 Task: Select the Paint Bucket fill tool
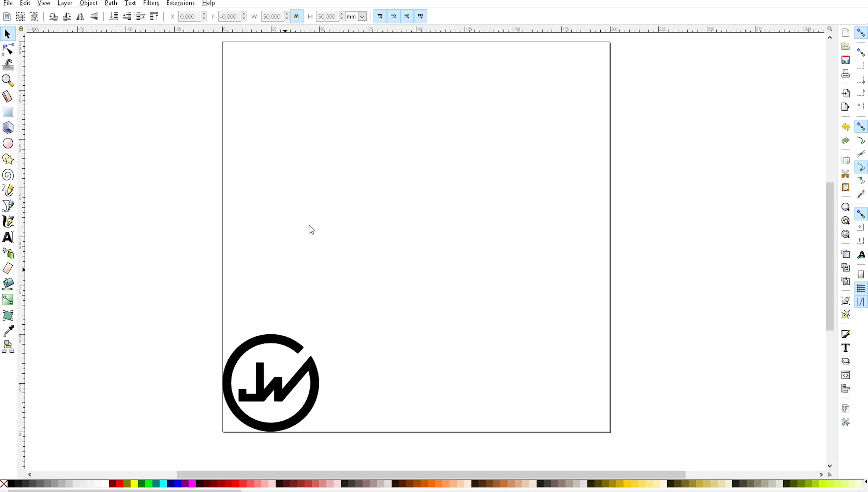point(7,284)
